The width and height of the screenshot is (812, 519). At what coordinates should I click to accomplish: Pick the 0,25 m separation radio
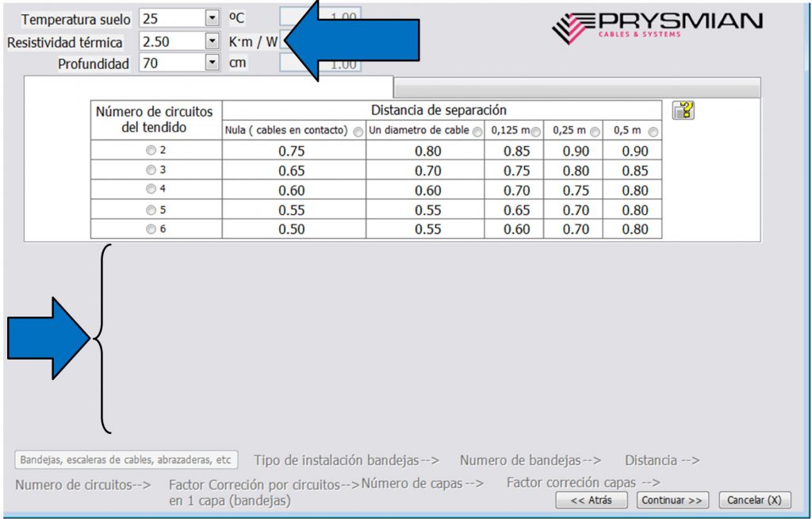tap(595, 133)
